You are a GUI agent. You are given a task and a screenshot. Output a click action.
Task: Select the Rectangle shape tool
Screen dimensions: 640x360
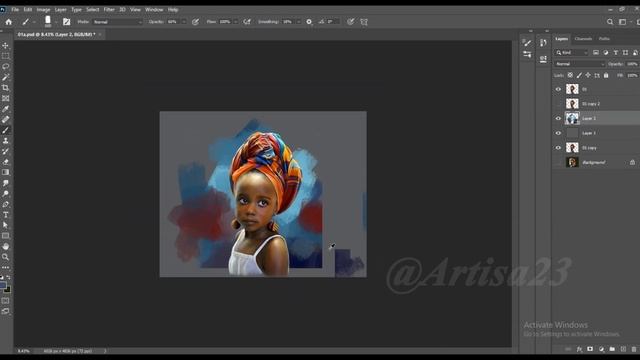[x=5, y=236]
